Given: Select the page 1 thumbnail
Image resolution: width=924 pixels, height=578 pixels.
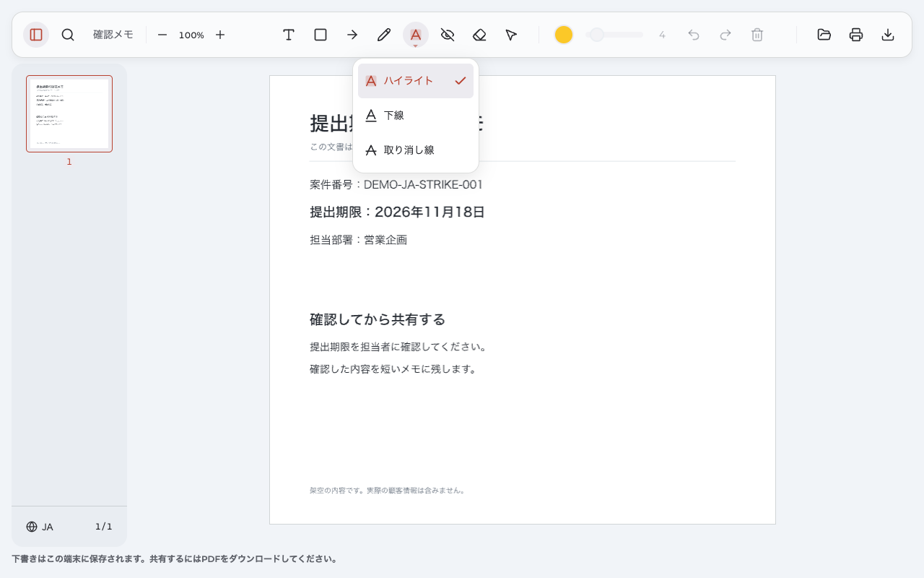Looking at the screenshot, I should [69, 114].
